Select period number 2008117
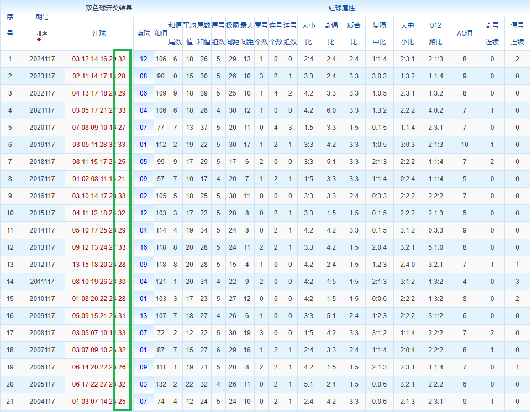The width and height of the screenshot is (532, 412). click(42, 333)
